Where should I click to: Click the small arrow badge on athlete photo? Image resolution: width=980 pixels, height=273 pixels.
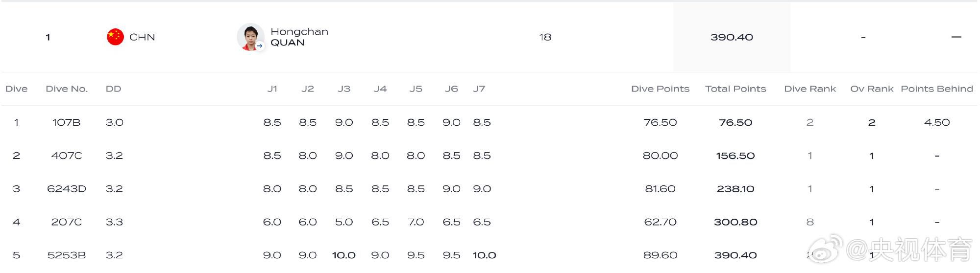[260, 46]
